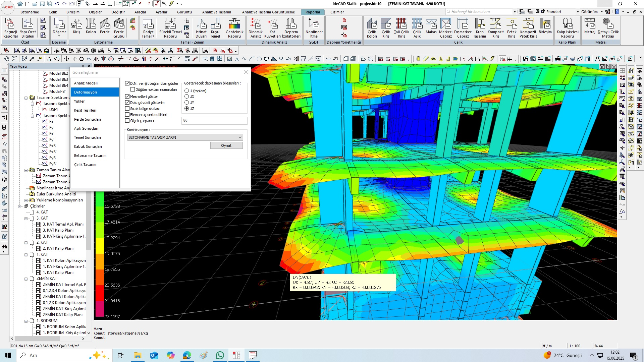Expand Yükleme Kombinasyonları tree node
Viewport: 644px width, 362px height.
point(26,200)
